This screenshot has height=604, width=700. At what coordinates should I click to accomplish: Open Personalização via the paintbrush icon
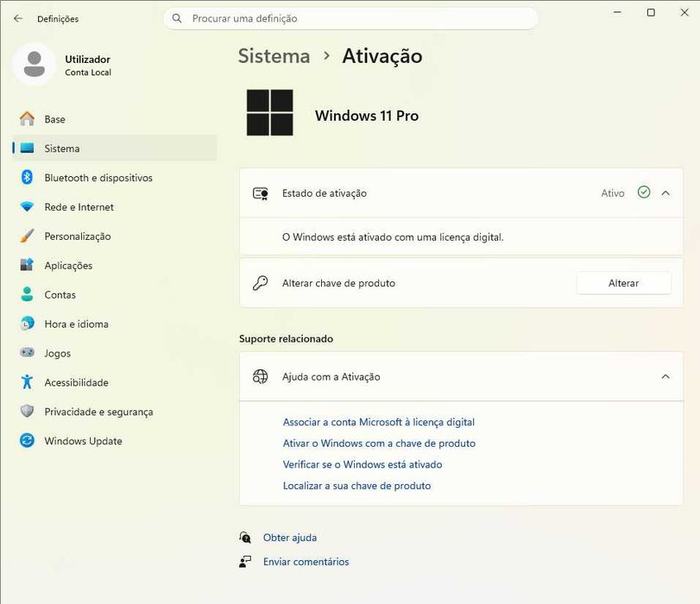(x=27, y=236)
